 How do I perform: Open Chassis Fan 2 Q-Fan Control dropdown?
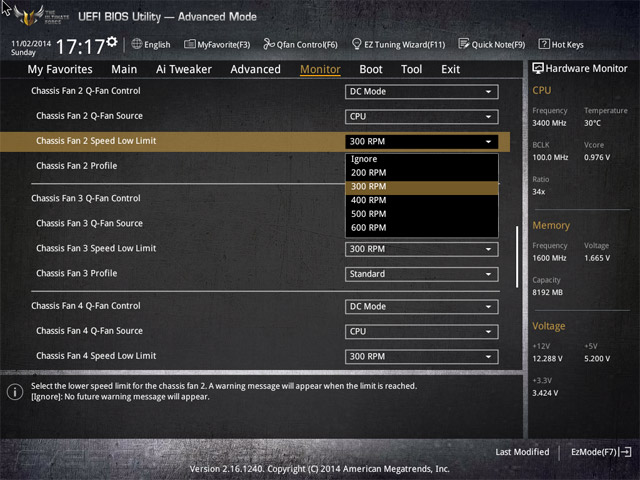[422, 91]
